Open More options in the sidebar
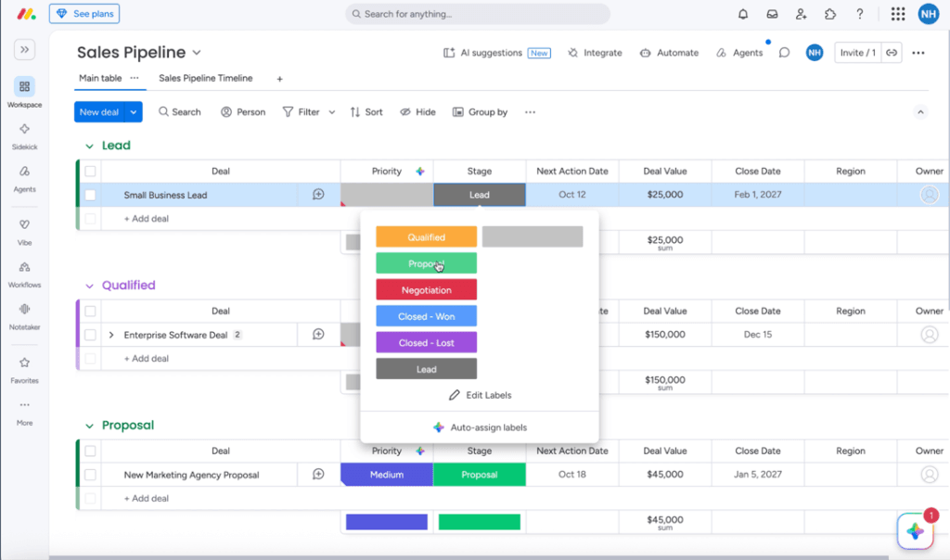 click(x=24, y=413)
